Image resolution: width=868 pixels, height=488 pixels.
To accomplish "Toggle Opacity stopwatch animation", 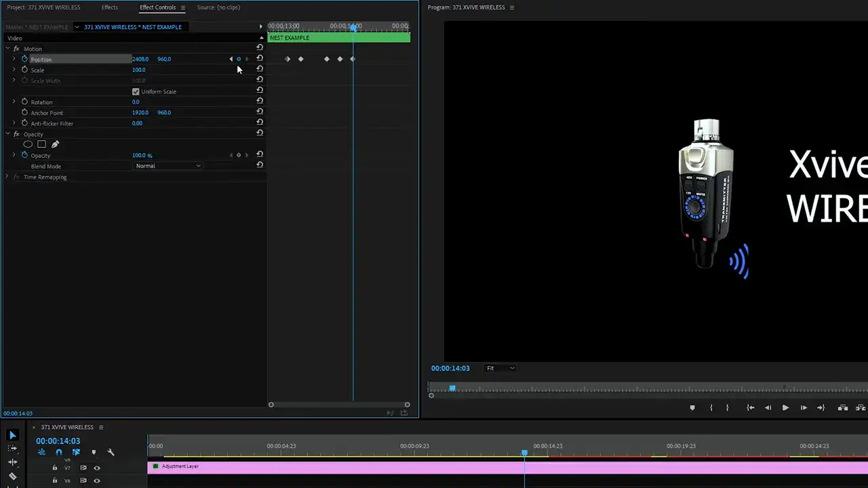I will click(24, 155).
